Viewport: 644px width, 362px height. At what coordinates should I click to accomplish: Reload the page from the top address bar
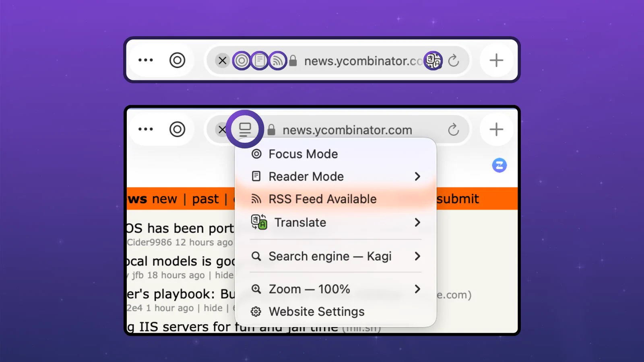pos(454,61)
